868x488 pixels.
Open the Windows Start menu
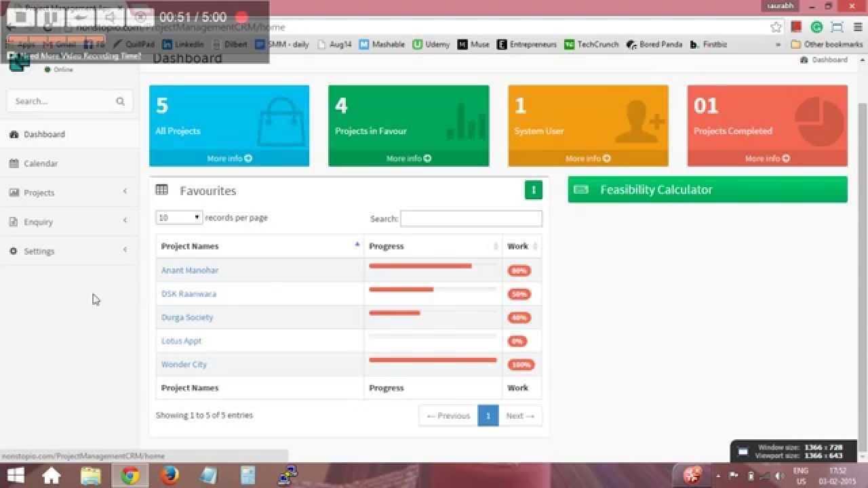(x=15, y=475)
